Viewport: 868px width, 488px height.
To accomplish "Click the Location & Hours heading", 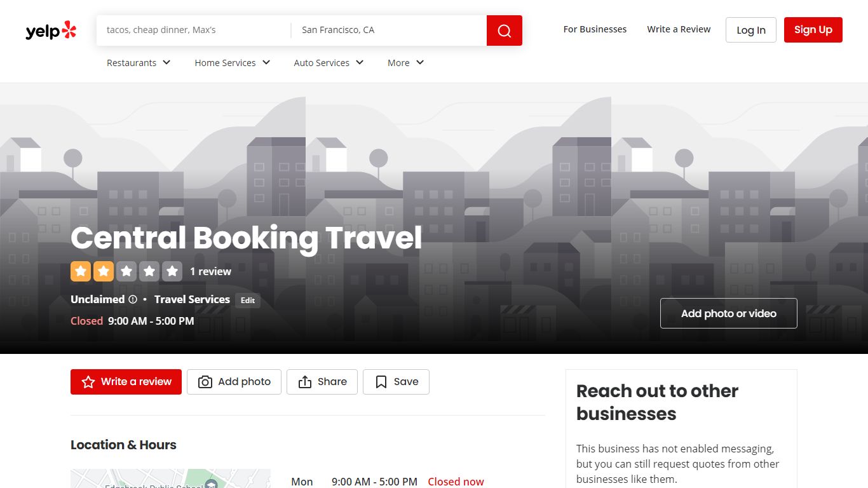I will click(123, 445).
